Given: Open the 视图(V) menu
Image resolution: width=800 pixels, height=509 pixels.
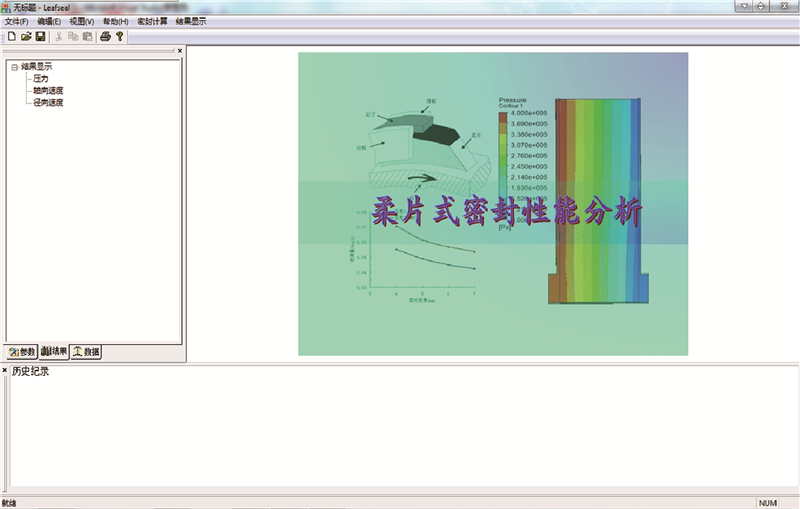Looking at the screenshot, I should click(x=82, y=21).
